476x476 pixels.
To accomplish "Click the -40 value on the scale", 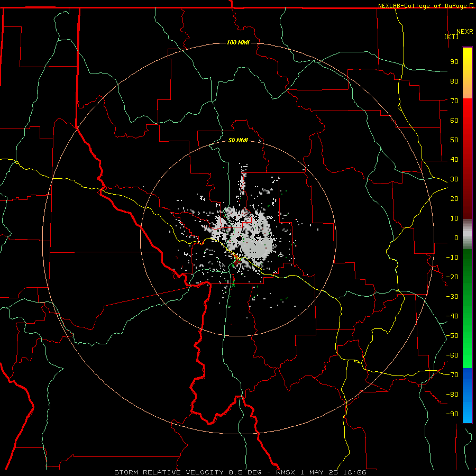I will click(x=452, y=316).
